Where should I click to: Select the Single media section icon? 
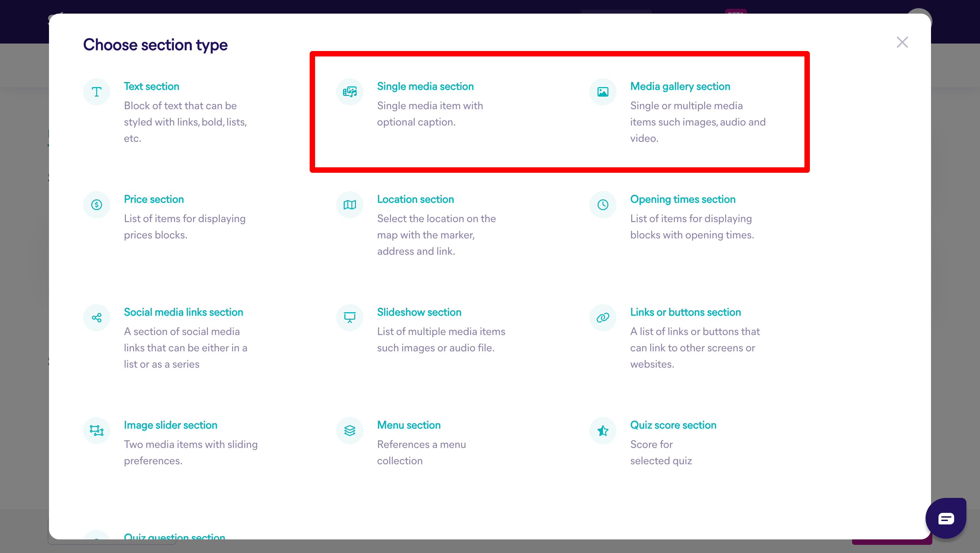[x=349, y=92]
